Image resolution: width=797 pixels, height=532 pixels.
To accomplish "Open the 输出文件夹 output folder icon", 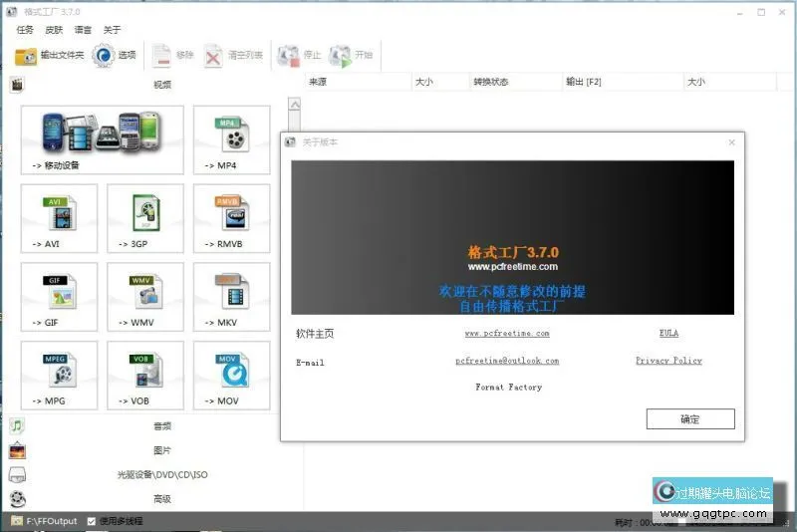I will [x=26, y=56].
